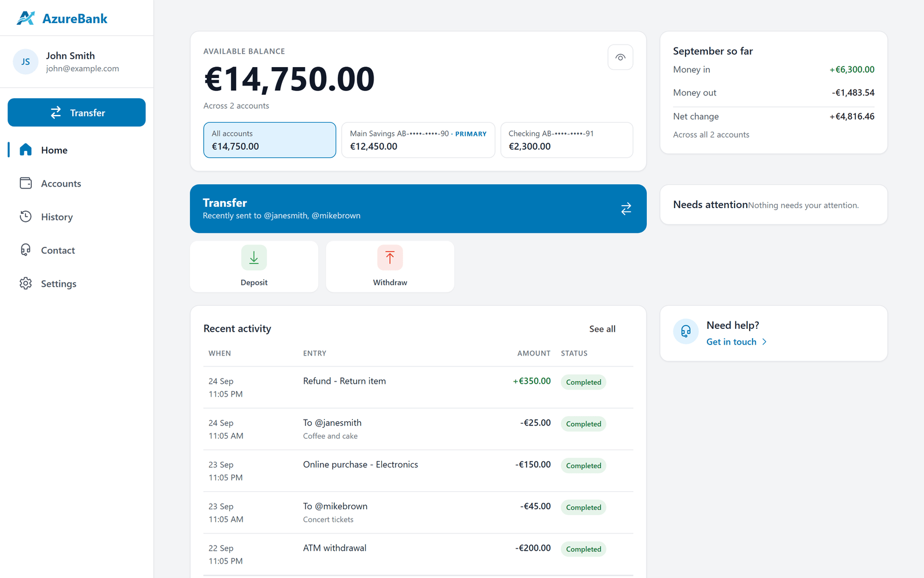Click the Net change +€4,816.46 value

pyautogui.click(x=852, y=116)
